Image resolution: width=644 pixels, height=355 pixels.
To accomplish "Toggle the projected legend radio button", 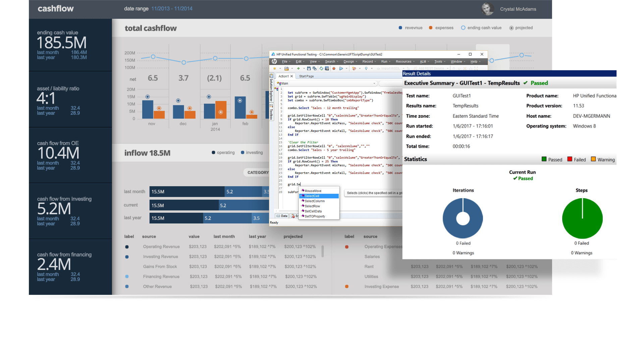I will pos(512,28).
